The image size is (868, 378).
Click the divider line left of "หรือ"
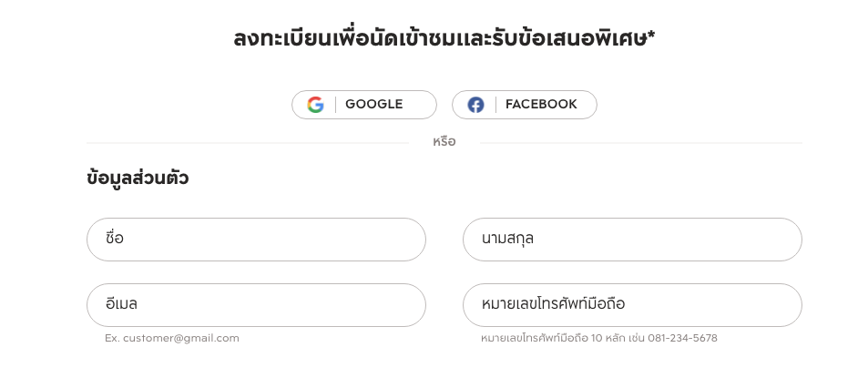(247, 143)
